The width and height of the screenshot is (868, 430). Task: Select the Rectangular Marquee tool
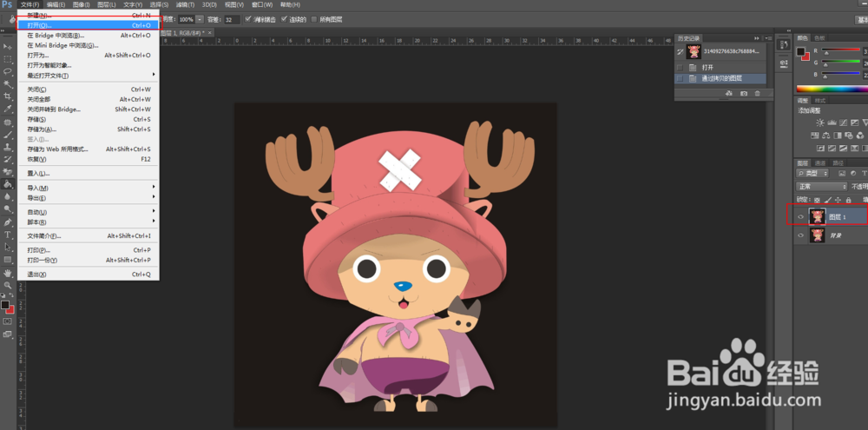click(8, 59)
